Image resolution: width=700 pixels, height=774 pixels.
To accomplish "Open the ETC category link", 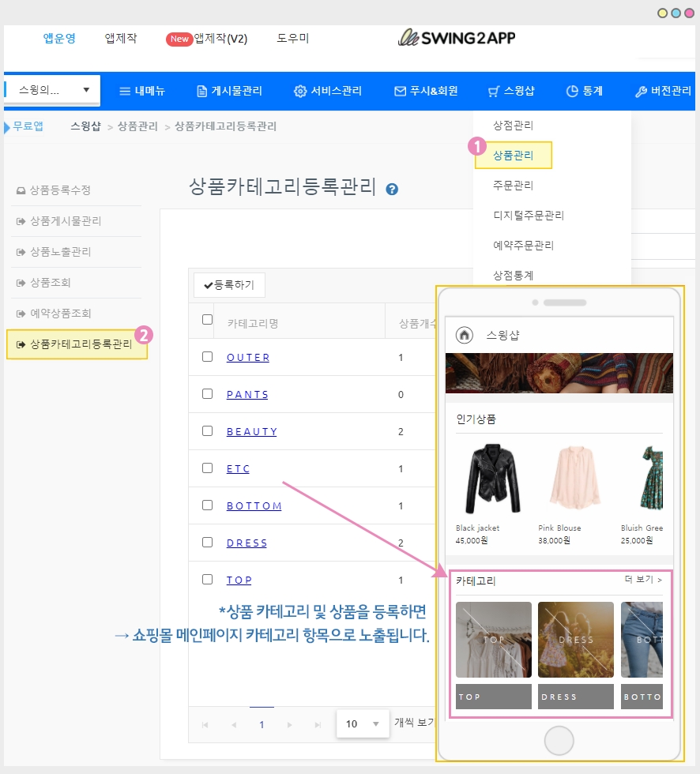I will point(238,468).
